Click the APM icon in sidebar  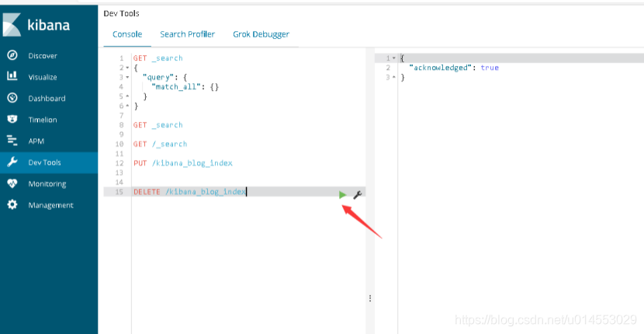click(12, 141)
